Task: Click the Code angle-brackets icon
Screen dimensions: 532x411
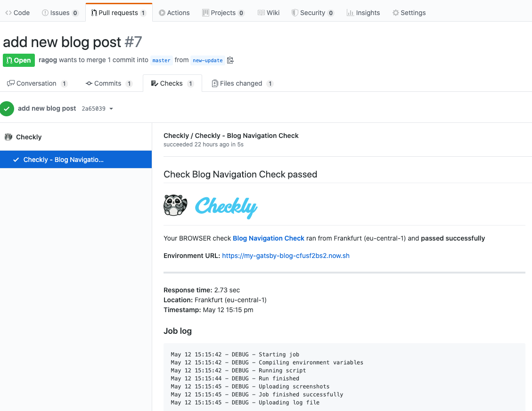Action: (x=8, y=13)
